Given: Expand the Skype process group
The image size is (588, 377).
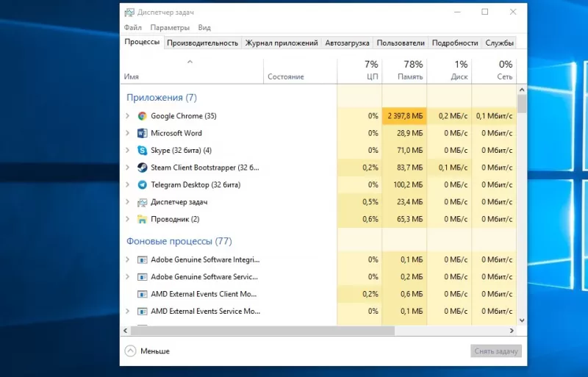Looking at the screenshot, I should 127,151.
